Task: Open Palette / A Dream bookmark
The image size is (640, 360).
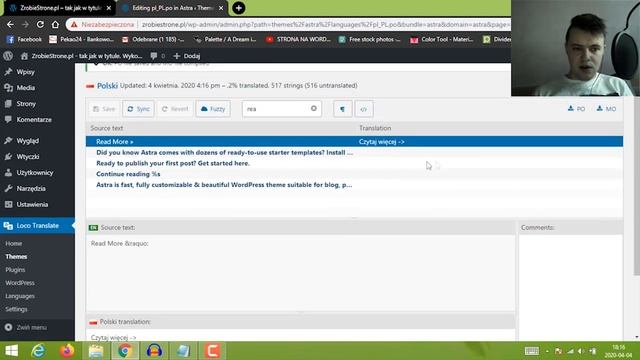Action: (225, 40)
